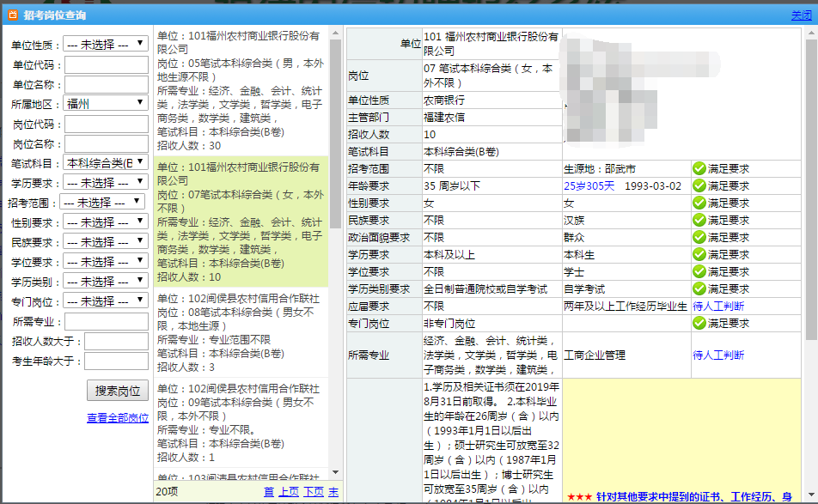Click the 两年及以上工作经历毕业生 cell

pyautogui.click(x=625, y=307)
